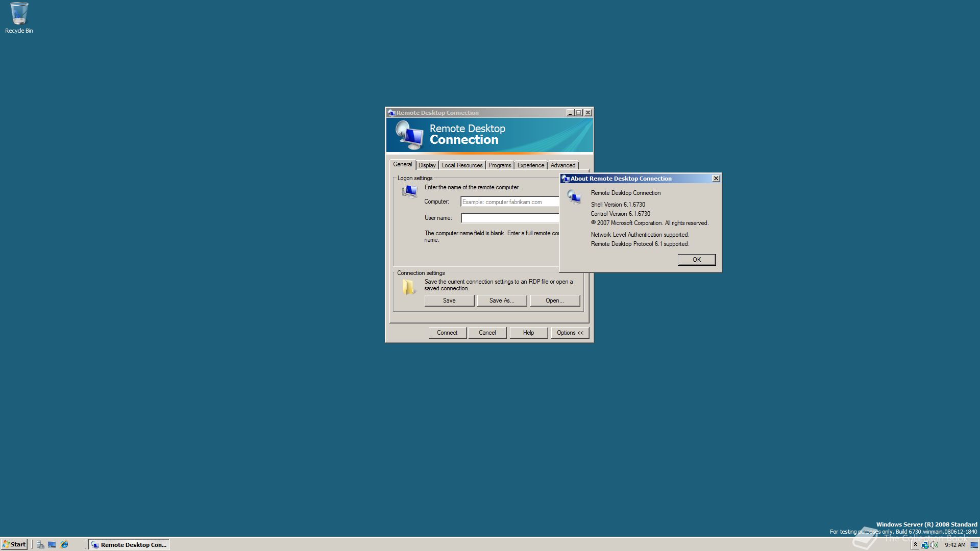Click the banner monitor icon in Remote Desktop Connection
Screen dimensions: 980x551
click(x=410, y=135)
